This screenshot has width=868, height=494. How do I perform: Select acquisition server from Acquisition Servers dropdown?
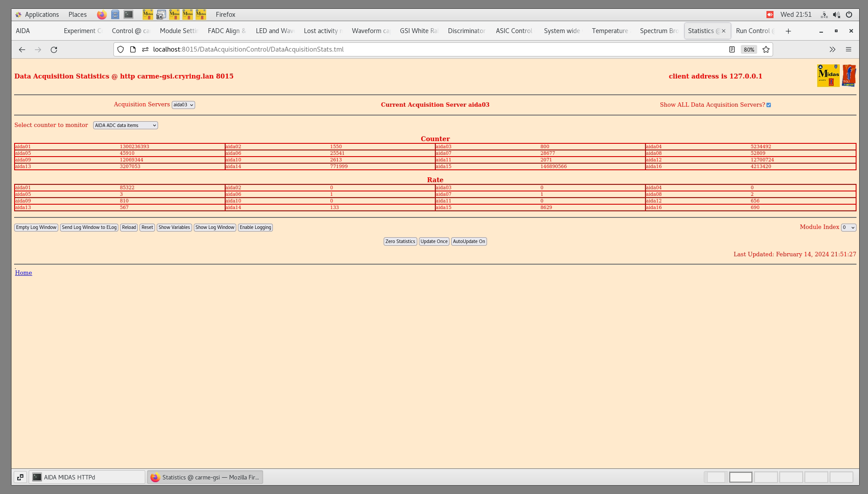pos(184,104)
